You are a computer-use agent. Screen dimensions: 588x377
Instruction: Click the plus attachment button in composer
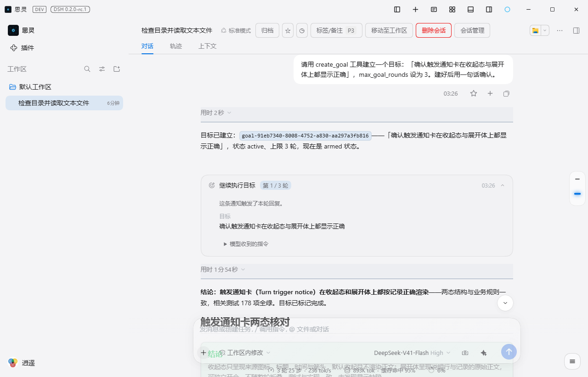pyautogui.click(x=204, y=353)
